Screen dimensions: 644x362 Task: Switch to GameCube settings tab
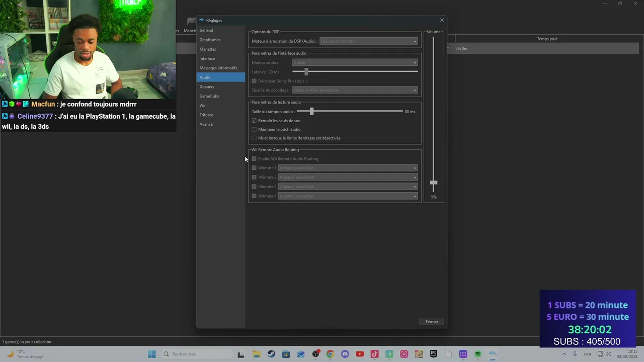(220, 96)
